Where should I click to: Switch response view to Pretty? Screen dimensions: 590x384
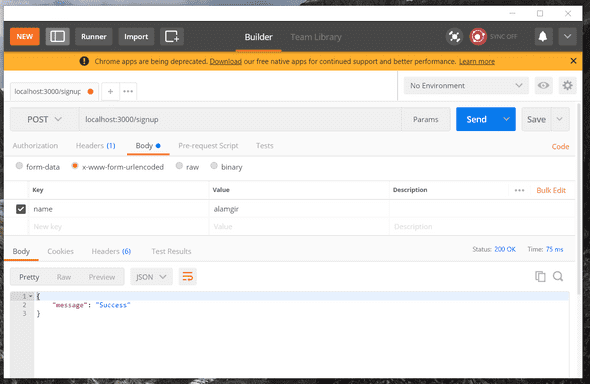click(x=29, y=277)
